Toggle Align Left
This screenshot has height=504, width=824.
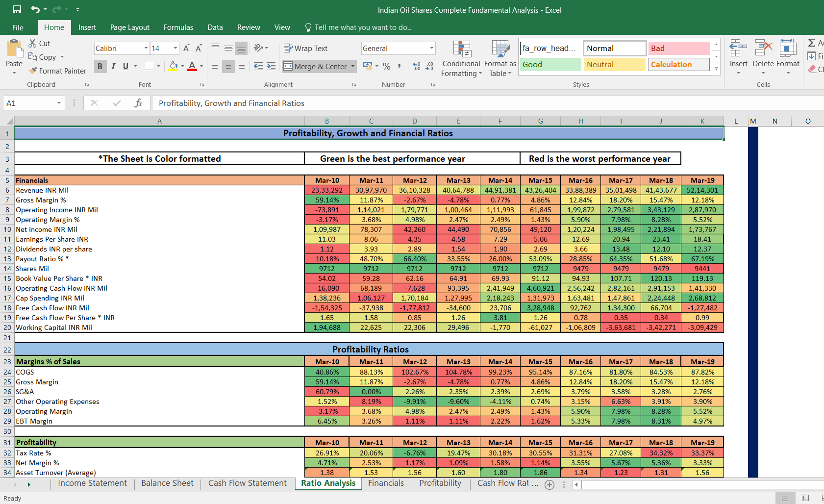pos(216,66)
